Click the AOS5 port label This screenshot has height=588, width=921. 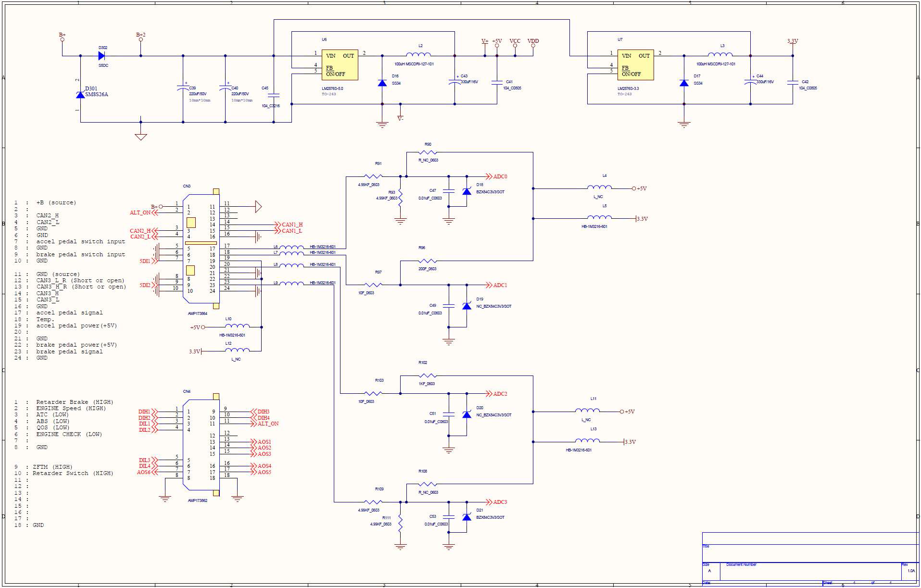[261, 472]
